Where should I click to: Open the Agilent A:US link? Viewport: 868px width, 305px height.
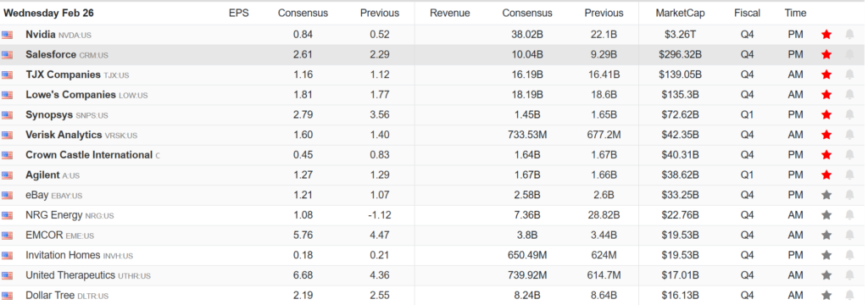(53, 175)
